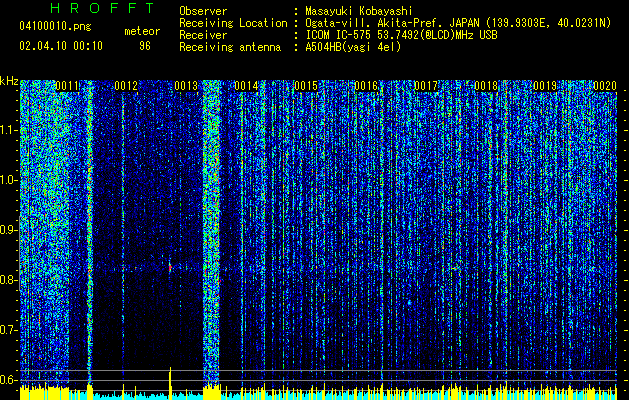The image size is (629, 400).
Task: Click the HROFFT title text
Action: [x=102, y=8]
